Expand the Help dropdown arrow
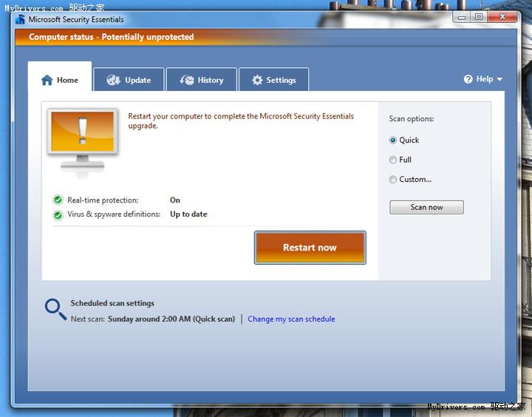Screen dimensions: 532x417 [x=499, y=79]
